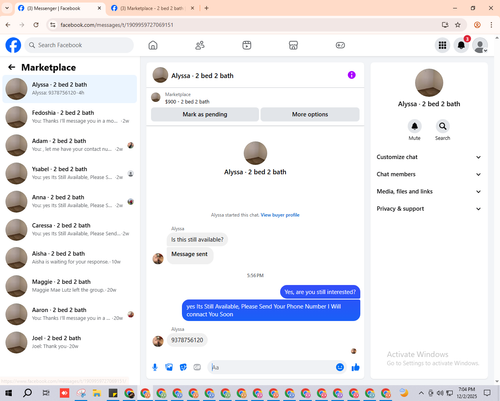This screenshot has width=500, height=401.
Task: Click the $900 - 2 bed 2 bath listing
Action: 187,102
